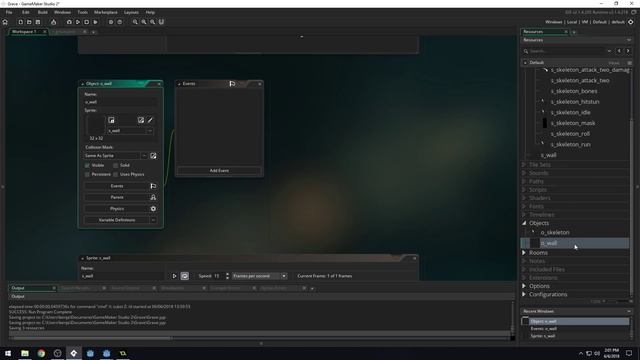
Task: Create a new project from toolbar
Action: (20, 22)
